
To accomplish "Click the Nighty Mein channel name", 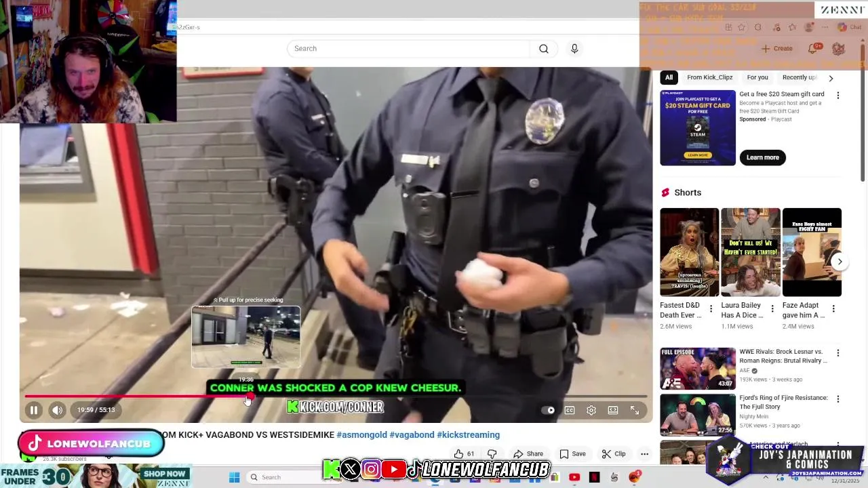I will (754, 416).
